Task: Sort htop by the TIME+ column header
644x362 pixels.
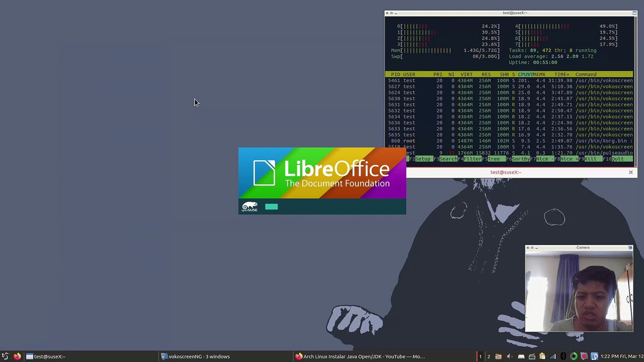Action: pyautogui.click(x=562, y=74)
